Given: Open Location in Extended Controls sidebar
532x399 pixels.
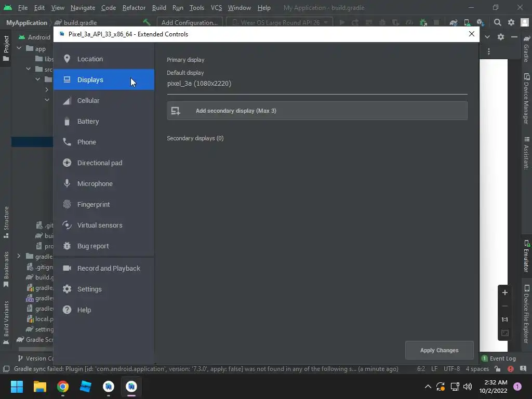Looking at the screenshot, I should click(x=103, y=59).
